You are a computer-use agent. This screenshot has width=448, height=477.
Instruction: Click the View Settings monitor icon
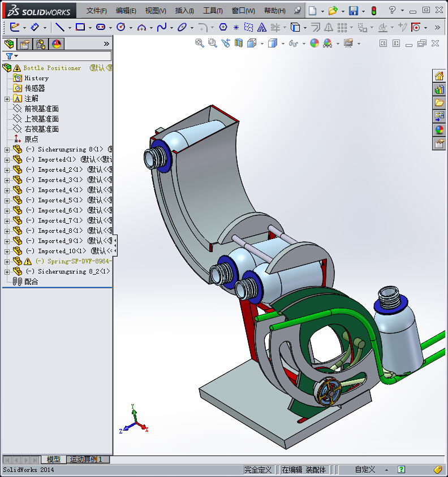[x=348, y=43]
